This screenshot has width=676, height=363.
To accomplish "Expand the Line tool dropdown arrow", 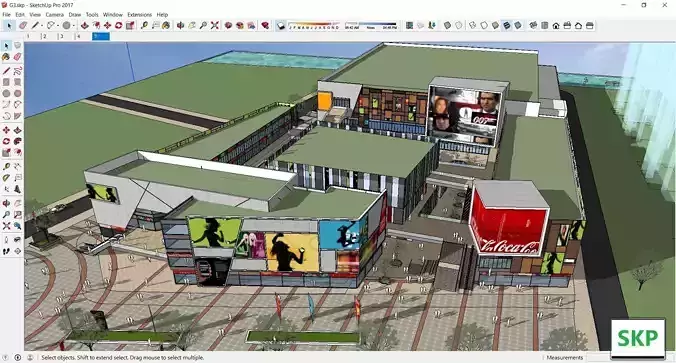I will coord(42,26).
